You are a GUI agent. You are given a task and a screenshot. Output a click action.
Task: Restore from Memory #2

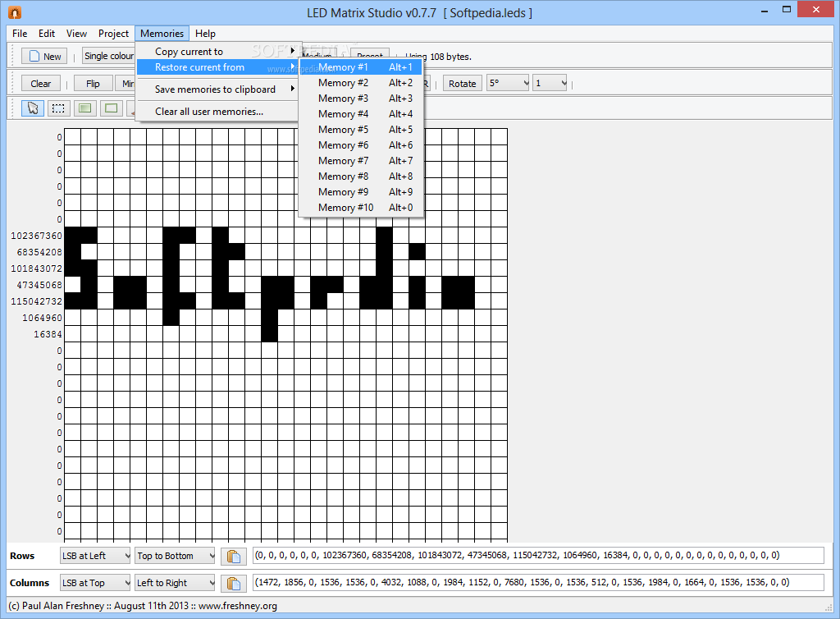361,83
